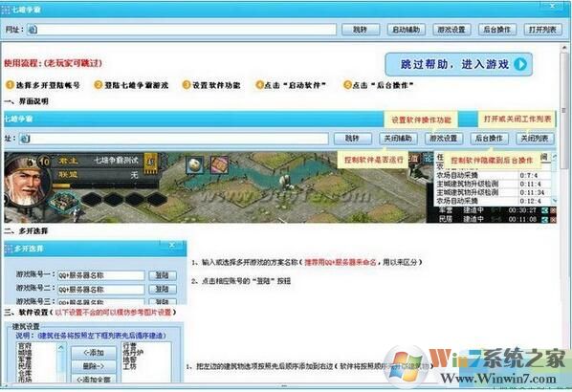Click the 打开列表 button
Viewport: 572px width, 392px height.
coord(542,30)
